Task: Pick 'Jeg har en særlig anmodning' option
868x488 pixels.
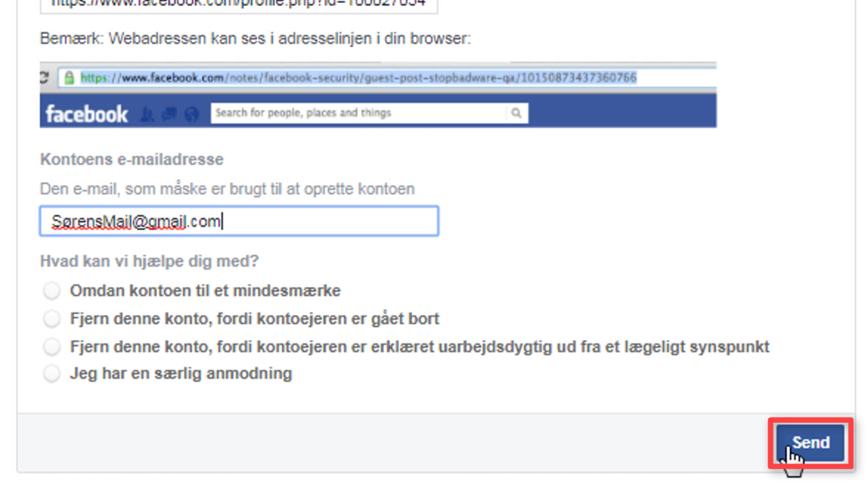Action: (51, 374)
